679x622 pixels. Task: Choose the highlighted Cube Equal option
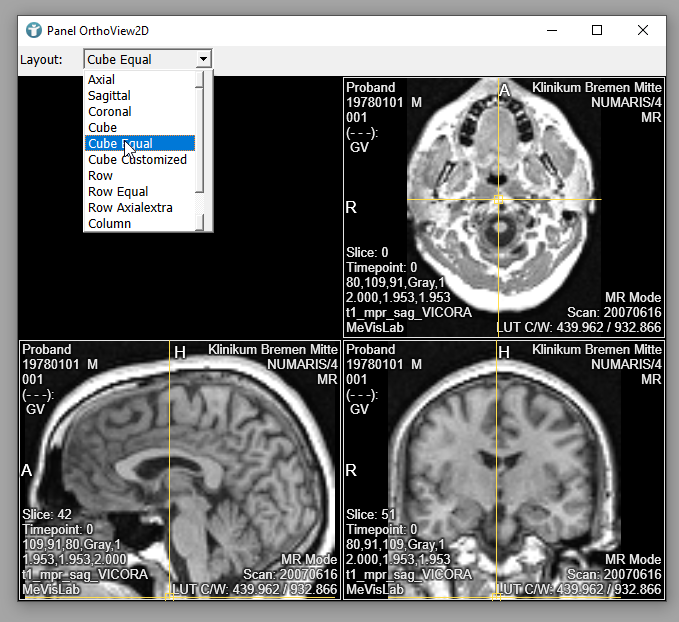coord(120,144)
